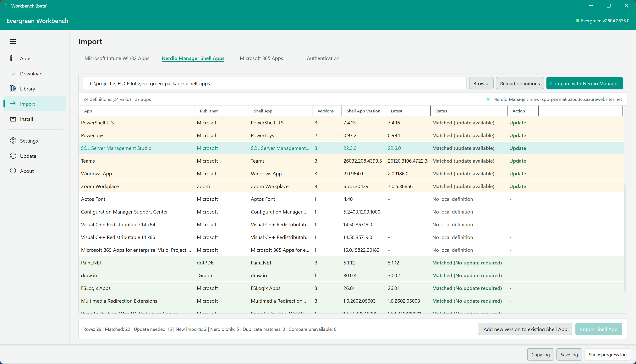Open the Microsoft 365 Apps tab
This screenshot has width=636, height=364.
click(261, 58)
